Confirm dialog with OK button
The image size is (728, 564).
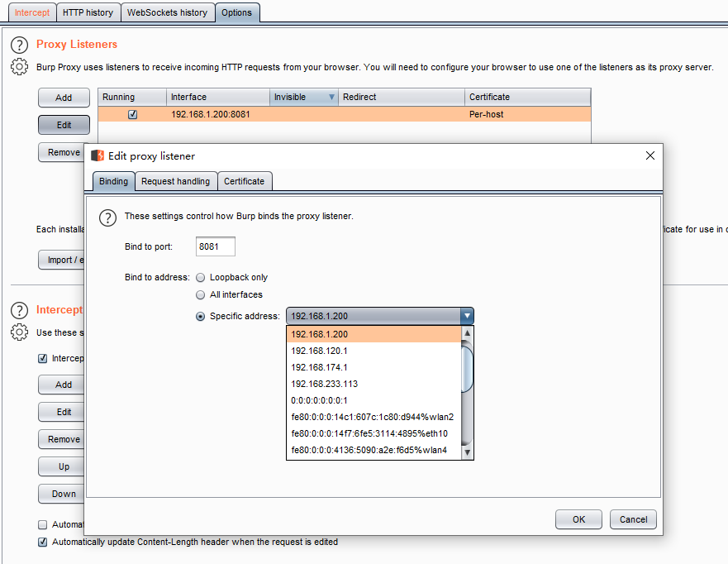(578, 519)
